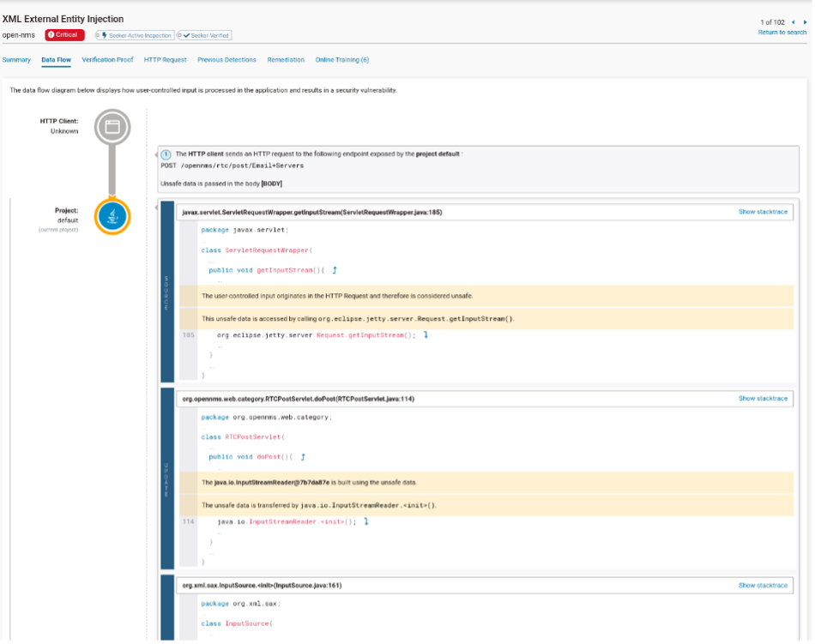815x644 pixels.
Task: Show stacktrace for InputSource.<init>
Action: click(763, 586)
